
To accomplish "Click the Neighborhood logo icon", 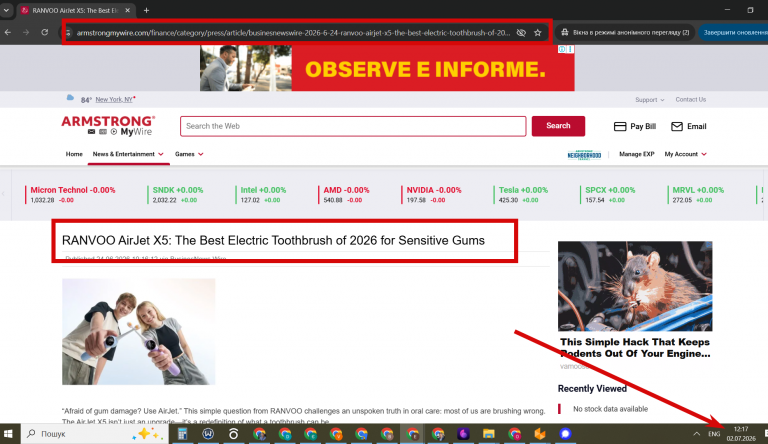I will 584,155.
